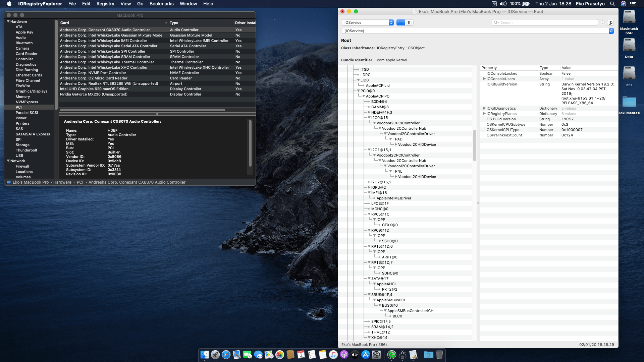
Task: Open Clover Configurator in the dock
Action: pyautogui.click(x=392, y=354)
